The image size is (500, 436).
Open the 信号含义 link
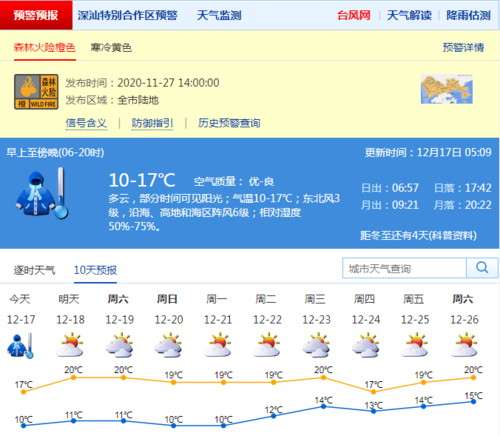86,123
